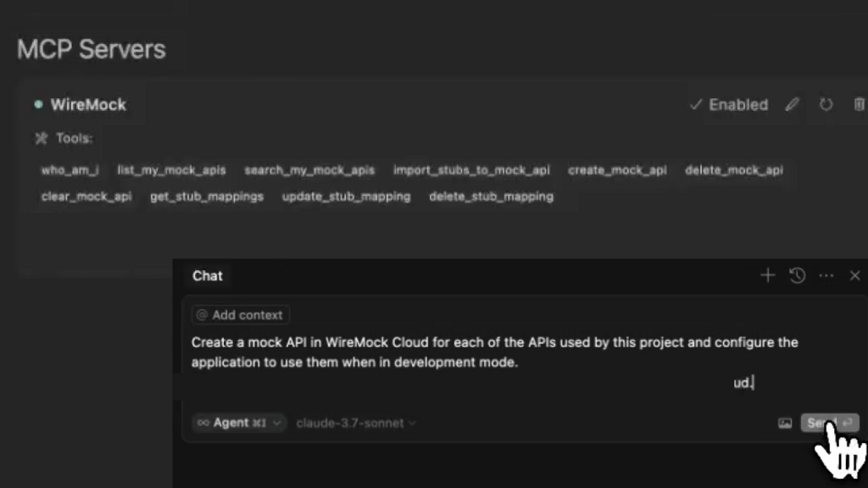Viewport: 868px width, 488px height.
Task: Select the update_stub_mapping tool
Action: pyautogui.click(x=346, y=197)
